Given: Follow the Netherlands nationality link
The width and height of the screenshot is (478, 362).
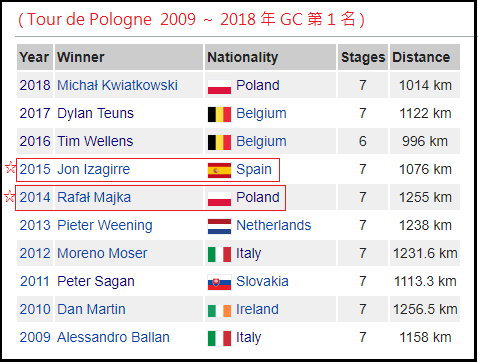Looking at the screenshot, I should pos(274,225).
